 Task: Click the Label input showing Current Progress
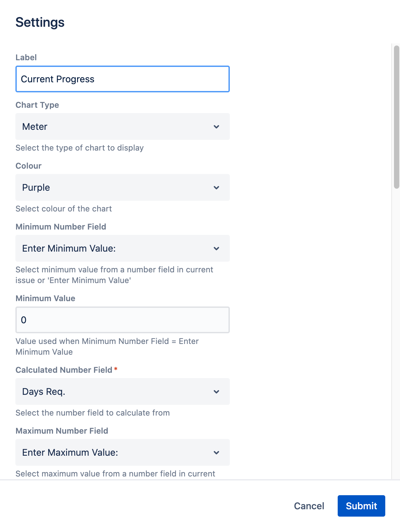click(122, 79)
